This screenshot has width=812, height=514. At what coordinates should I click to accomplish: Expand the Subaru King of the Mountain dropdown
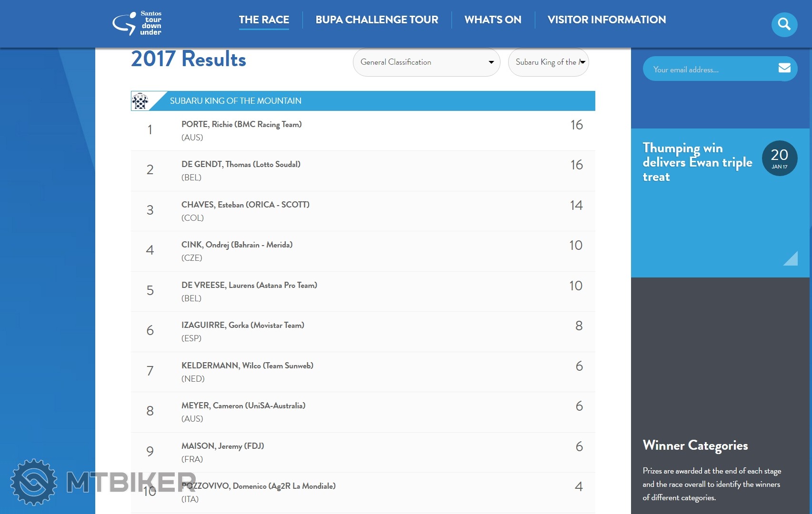(x=548, y=62)
